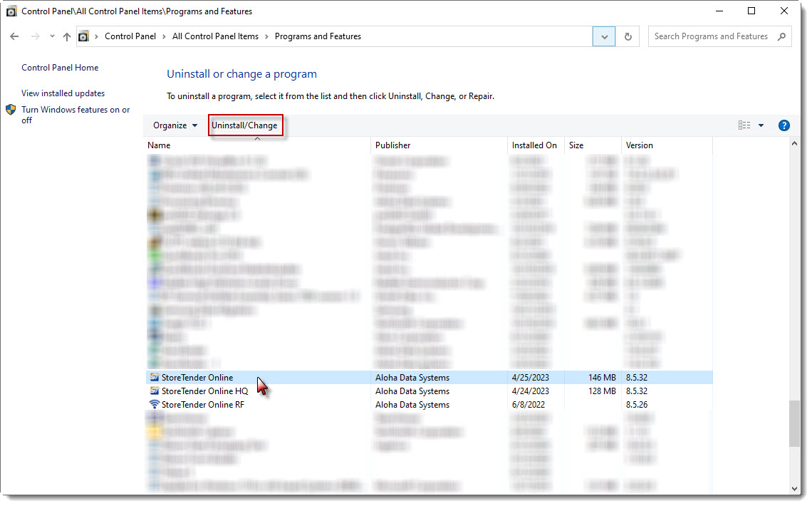Click the 146 MB size cell

coord(602,378)
